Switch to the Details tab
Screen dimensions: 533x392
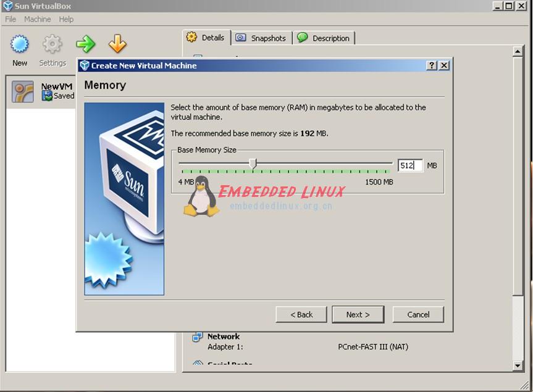pyautogui.click(x=206, y=38)
